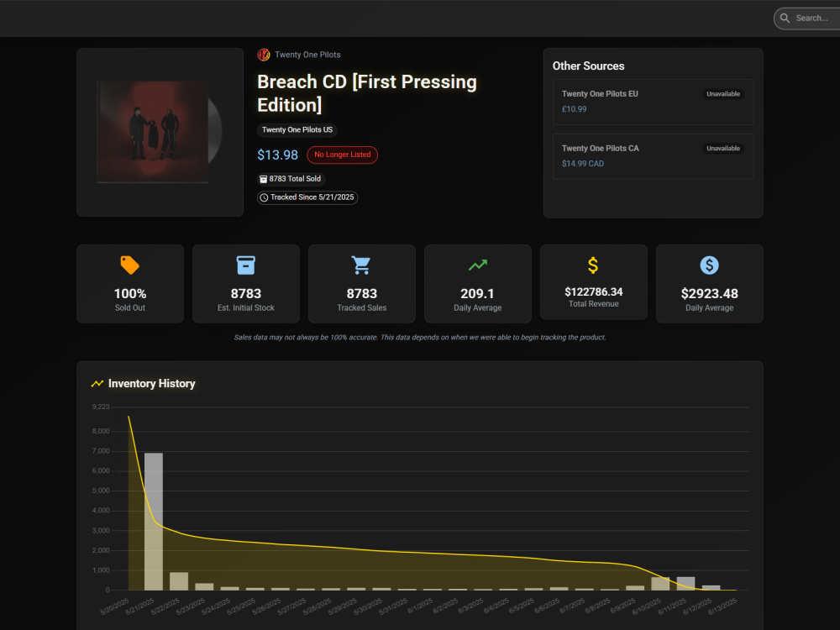
Task: Click the blue circled dollar icon
Action: point(709,265)
